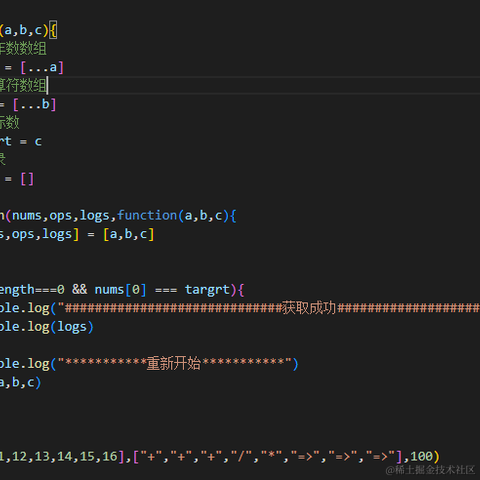Click the "重新开始" string text
The height and width of the screenshot is (480, 480).
[x=174, y=364]
